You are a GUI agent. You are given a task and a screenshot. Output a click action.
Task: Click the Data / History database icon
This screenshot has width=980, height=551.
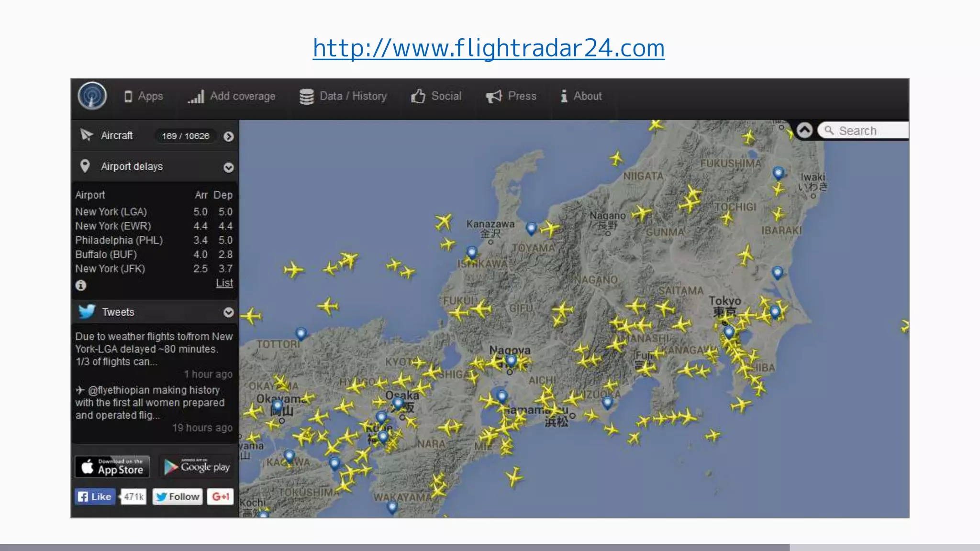307,97
